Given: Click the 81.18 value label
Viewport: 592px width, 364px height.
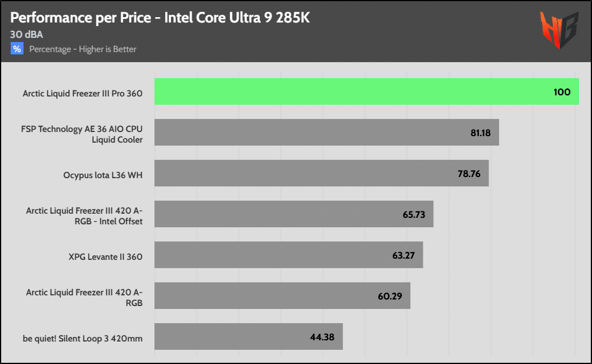Looking at the screenshot, I should click(480, 133).
